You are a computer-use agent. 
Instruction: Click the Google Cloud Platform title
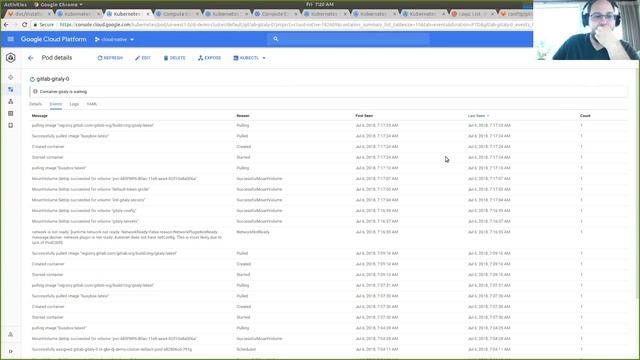click(x=53, y=39)
